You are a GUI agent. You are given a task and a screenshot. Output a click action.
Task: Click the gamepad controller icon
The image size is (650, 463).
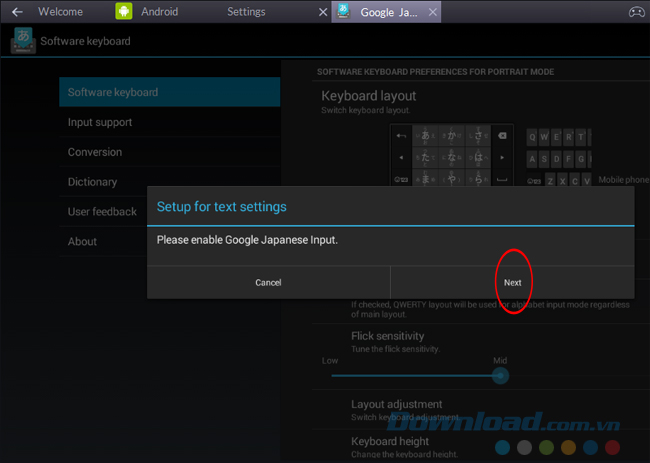tap(636, 12)
